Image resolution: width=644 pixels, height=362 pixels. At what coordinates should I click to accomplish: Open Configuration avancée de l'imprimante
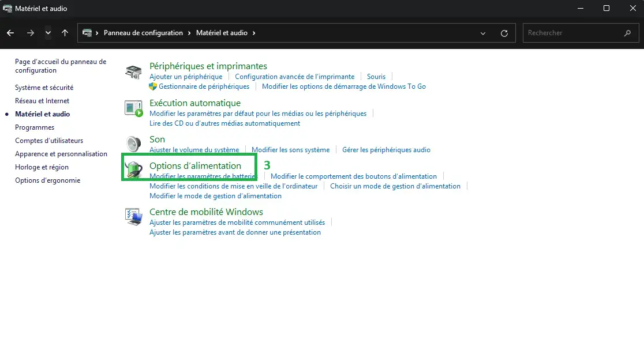click(294, 77)
